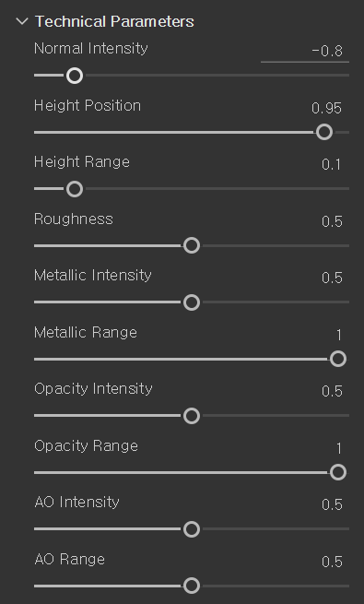Click the Opacity Intensity slider handle
364x604 pixels.
[192, 416]
